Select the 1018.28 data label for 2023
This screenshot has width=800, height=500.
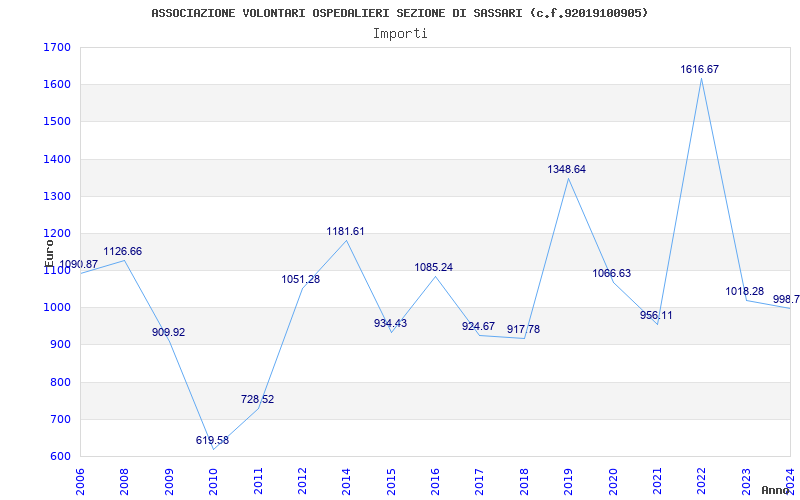click(744, 291)
